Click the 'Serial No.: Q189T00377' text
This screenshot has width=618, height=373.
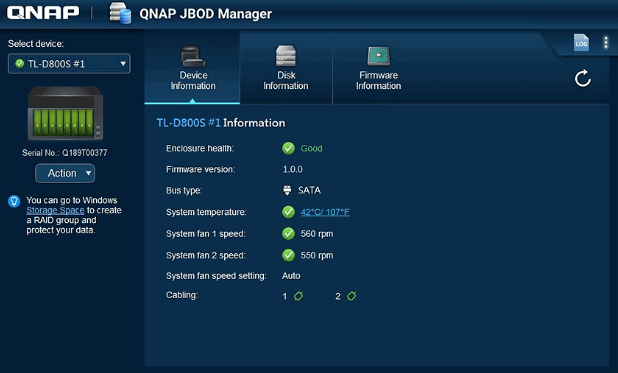click(65, 153)
